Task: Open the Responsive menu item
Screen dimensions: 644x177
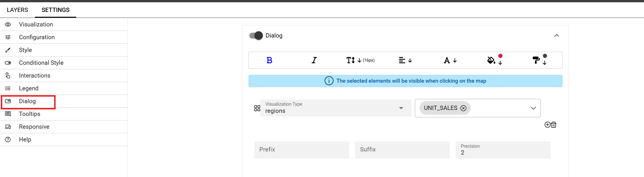Action: [64, 127]
